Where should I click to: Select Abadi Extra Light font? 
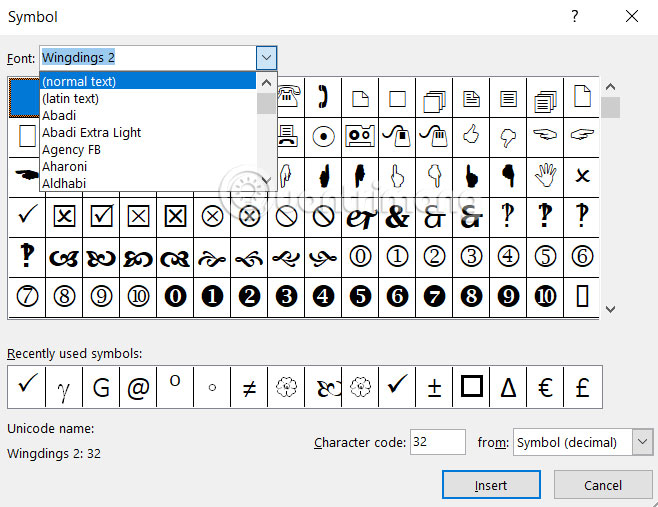(x=148, y=133)
